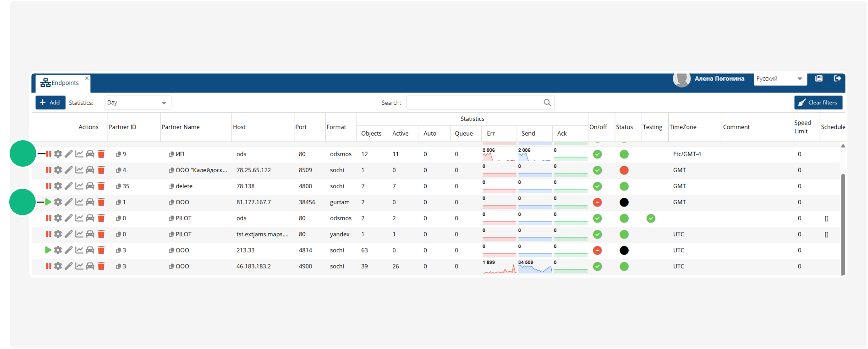Toggle On/off for PILOT yandex row

point(597,234)
